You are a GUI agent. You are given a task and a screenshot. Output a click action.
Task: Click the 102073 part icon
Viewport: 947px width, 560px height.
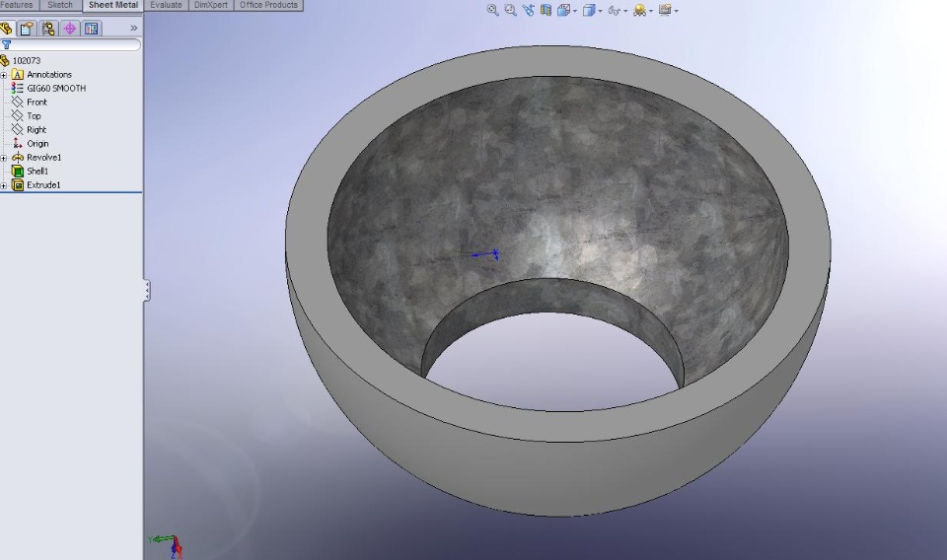(5, 60)
